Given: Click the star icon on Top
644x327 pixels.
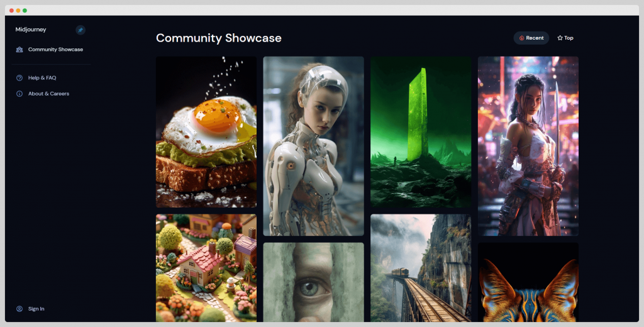Looking at the screenshot, I should 560,38.
